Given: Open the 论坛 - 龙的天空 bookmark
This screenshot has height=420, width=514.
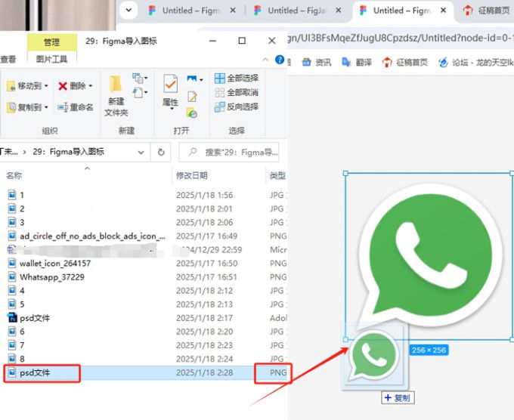Looking at the screenshot, I should (x=476, y=62).
